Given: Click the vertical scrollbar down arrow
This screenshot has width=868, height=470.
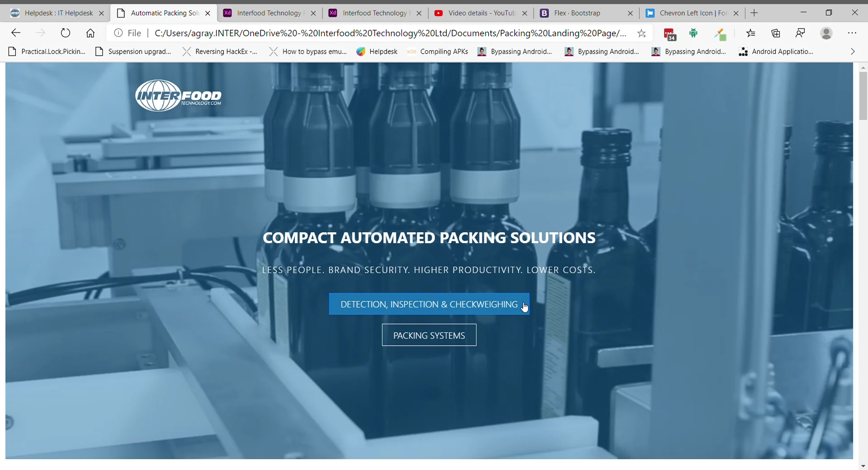Looking at the screenshot, I should pyautogui.click(x=863, y=466).
